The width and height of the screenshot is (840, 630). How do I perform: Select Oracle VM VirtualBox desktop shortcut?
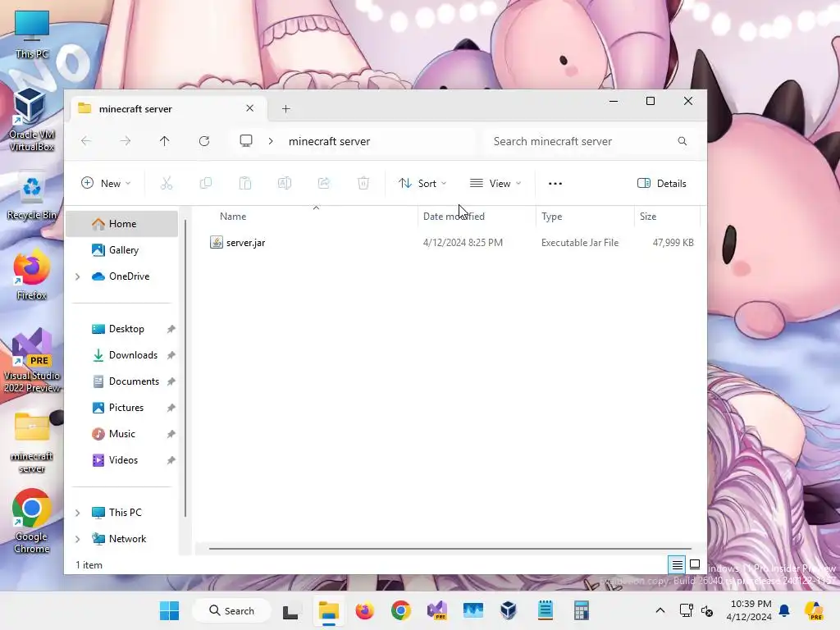[x=31, y=120]
